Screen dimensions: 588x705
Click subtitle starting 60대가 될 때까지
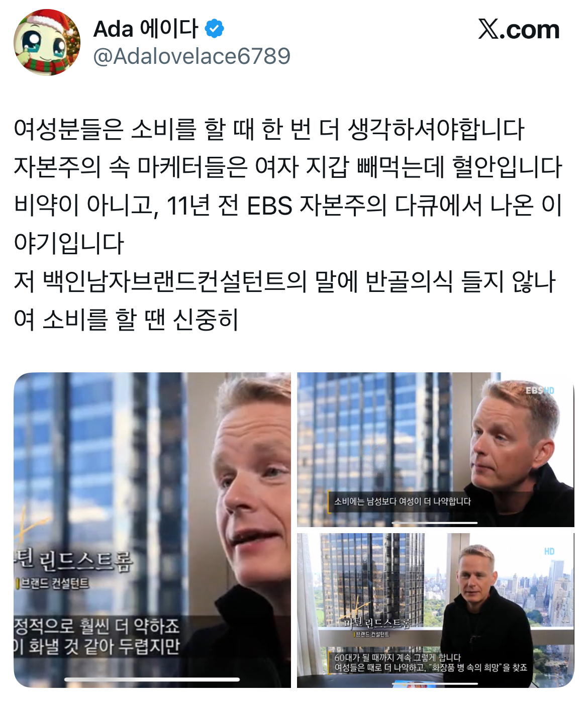pyautogui.click(x=397, y=657)
